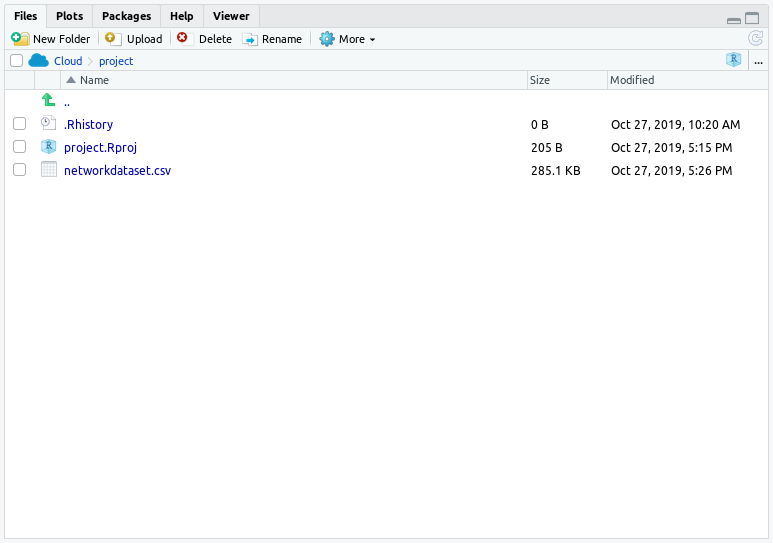Click the Rename label
Screen dimensions: 773x543
(282, 39)
